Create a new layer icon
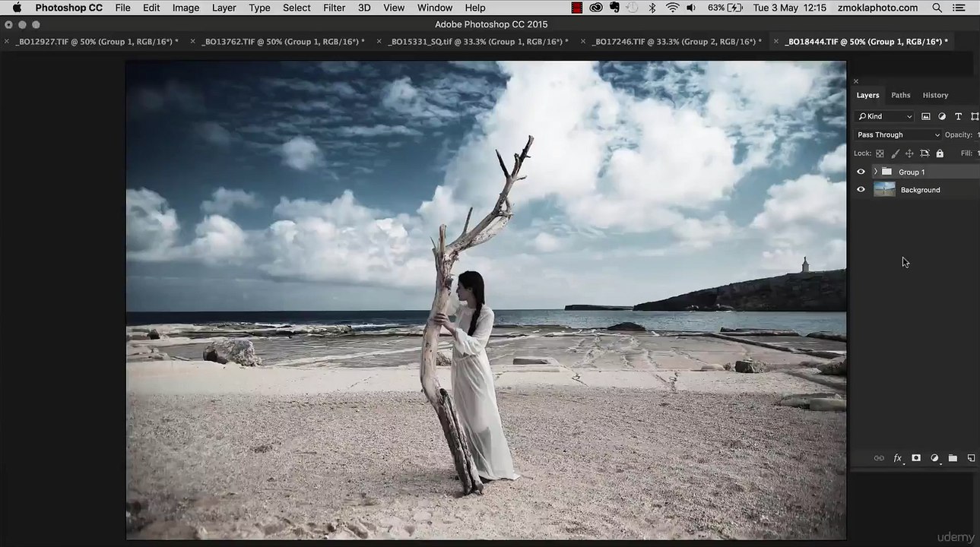Viewport: 980px width, 547px height. (x=971, y=458)
